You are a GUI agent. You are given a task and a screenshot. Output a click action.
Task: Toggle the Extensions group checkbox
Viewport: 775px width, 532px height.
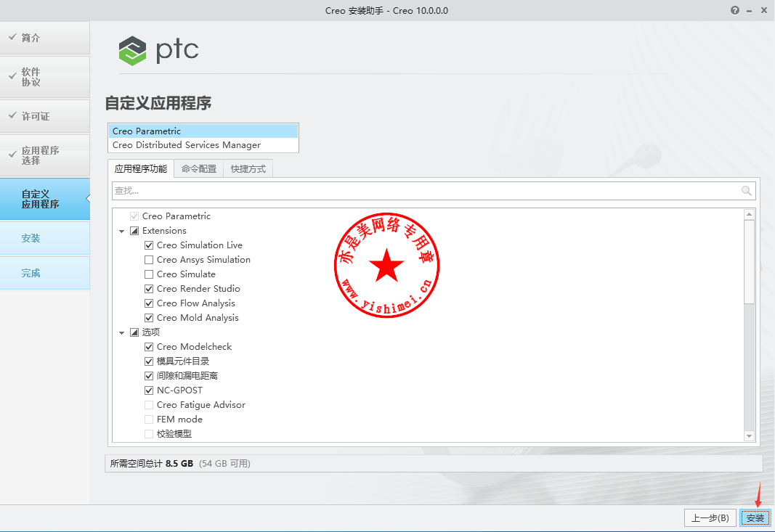click(134, 231)
